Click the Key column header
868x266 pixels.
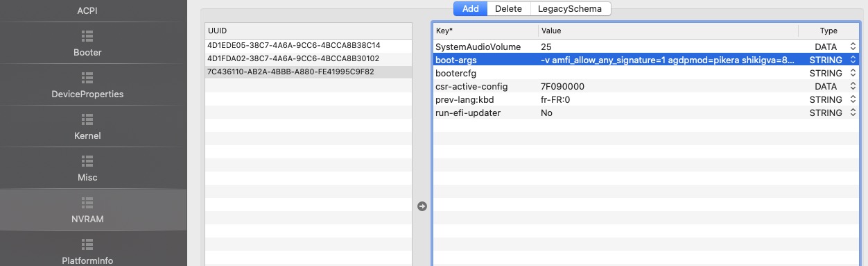point(485,31)
